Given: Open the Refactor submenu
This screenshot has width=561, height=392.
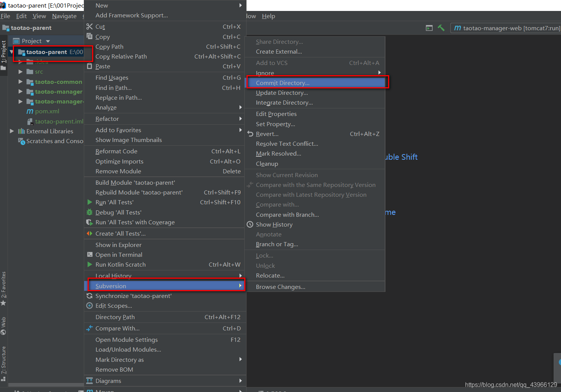Looking at the screenshot, I should click(165, 119).
